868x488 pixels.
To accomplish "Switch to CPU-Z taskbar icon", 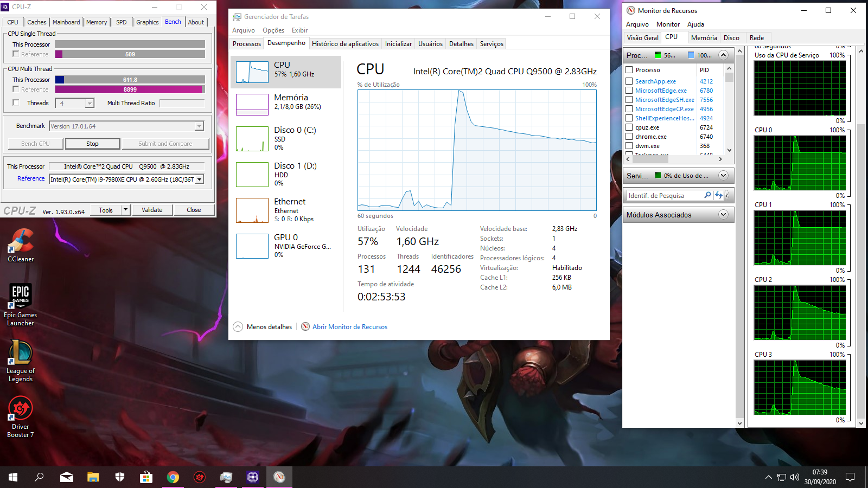I will (253, 477).
